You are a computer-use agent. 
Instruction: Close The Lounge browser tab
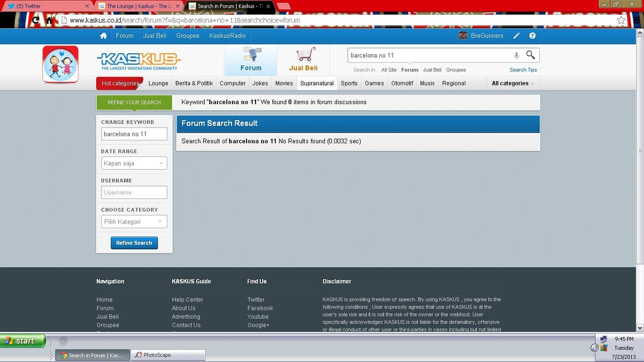(x=178, y=6)
